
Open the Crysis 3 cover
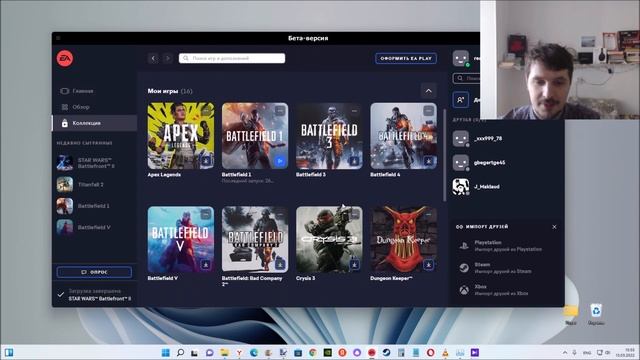(329, 239)
